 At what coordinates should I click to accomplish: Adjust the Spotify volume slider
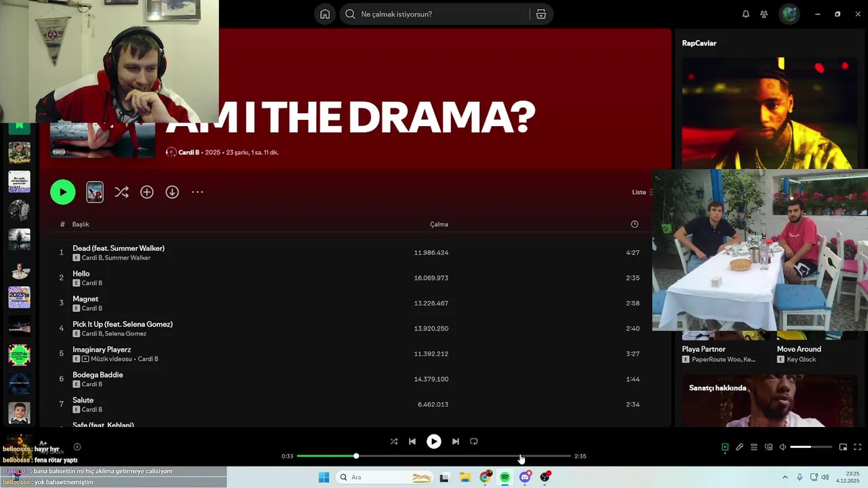coord(811,447)
